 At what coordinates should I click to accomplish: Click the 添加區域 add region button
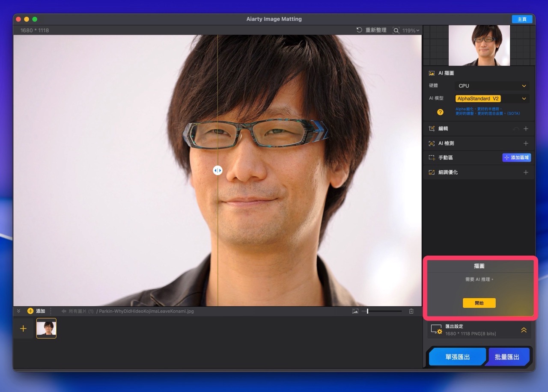point(517,157)
